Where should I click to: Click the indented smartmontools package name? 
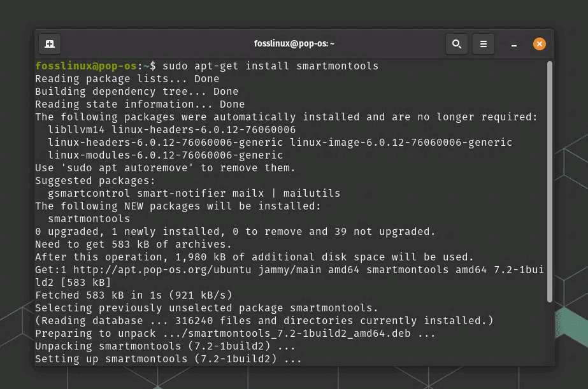89,219
